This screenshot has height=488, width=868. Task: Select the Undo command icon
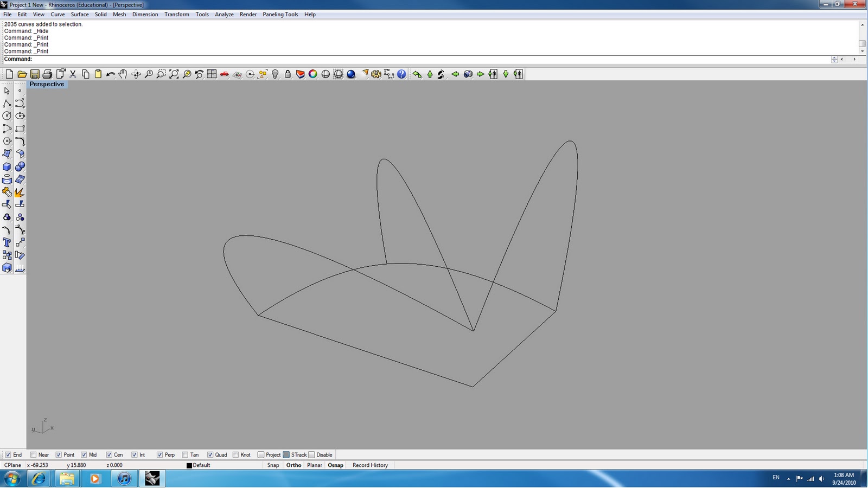tap(110, 74)
